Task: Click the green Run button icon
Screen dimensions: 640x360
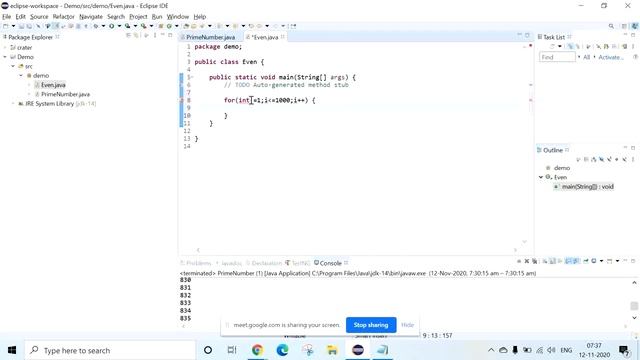Action: click(111, 26)
